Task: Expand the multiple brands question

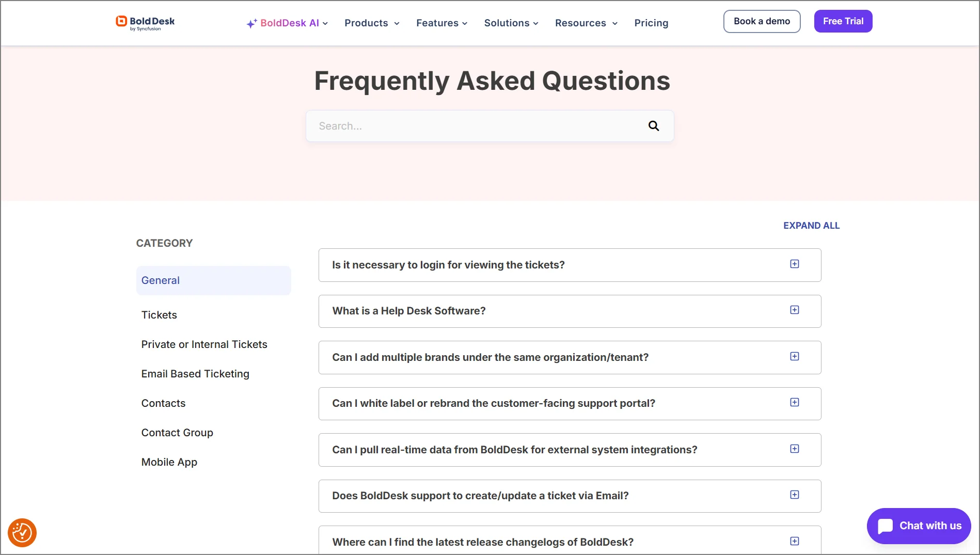Action: 794,356
